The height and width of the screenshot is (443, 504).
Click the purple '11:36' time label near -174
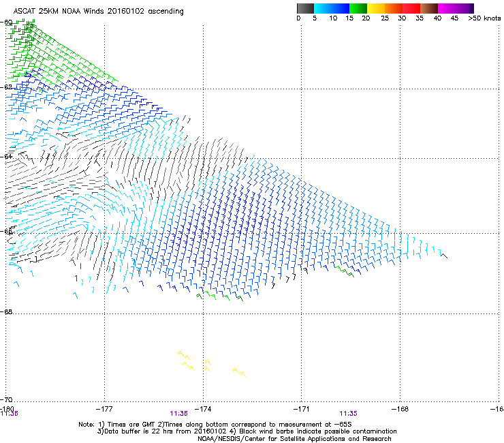178,414
